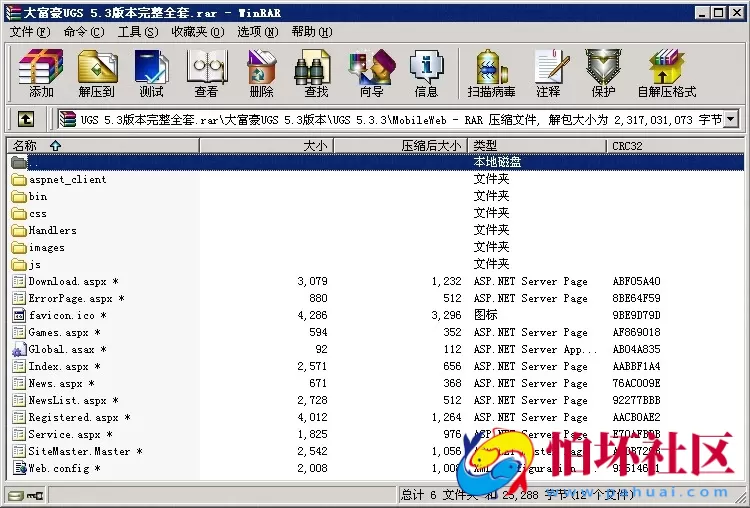Click the Delete (删除) toolbar icon

click(261, 73)
